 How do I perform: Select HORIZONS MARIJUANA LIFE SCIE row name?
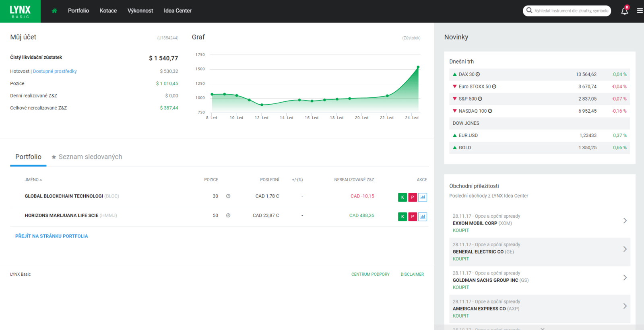coord(62,215)
